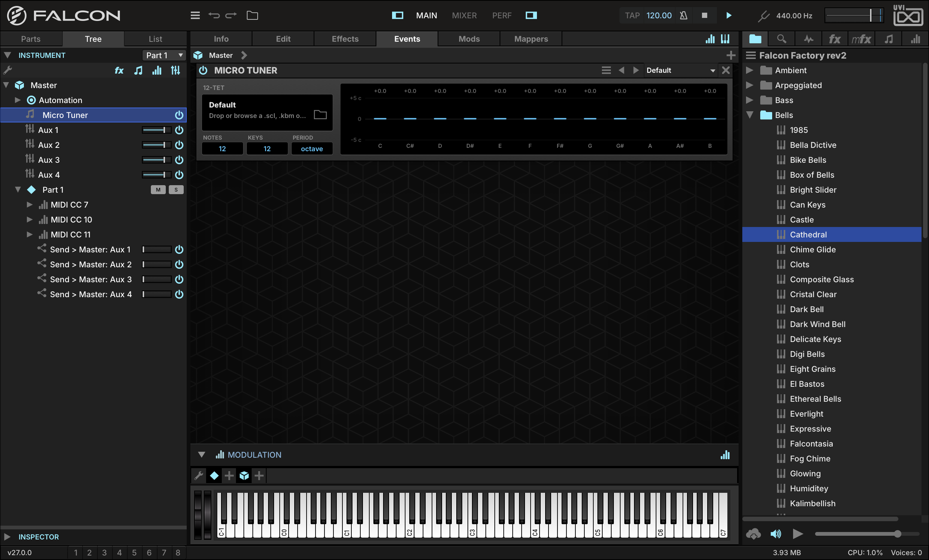
Task: Open the browser search magnifier tab
Action: 782,39
